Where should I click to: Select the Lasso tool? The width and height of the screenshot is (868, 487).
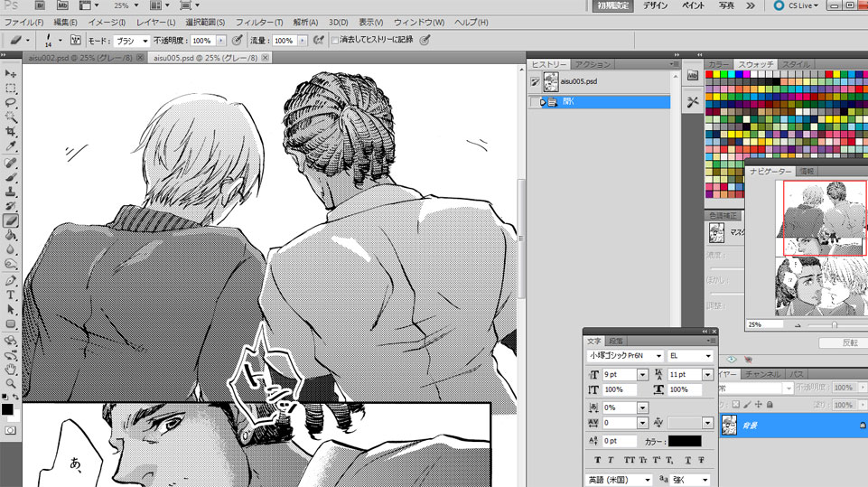pyautogui.click(x=11, y=103)
